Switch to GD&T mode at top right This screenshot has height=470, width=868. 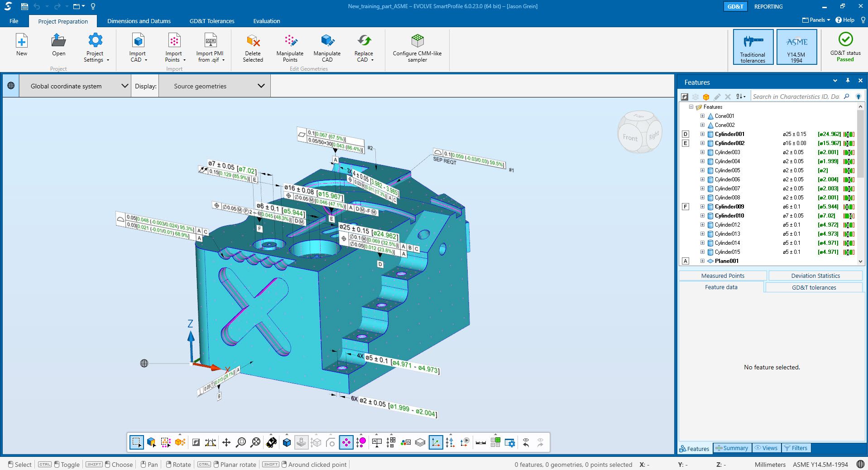735,6
